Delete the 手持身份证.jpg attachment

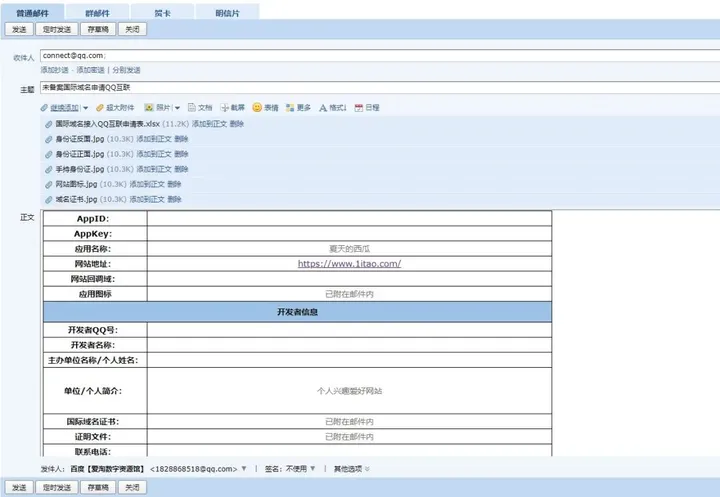click(181, 169)
